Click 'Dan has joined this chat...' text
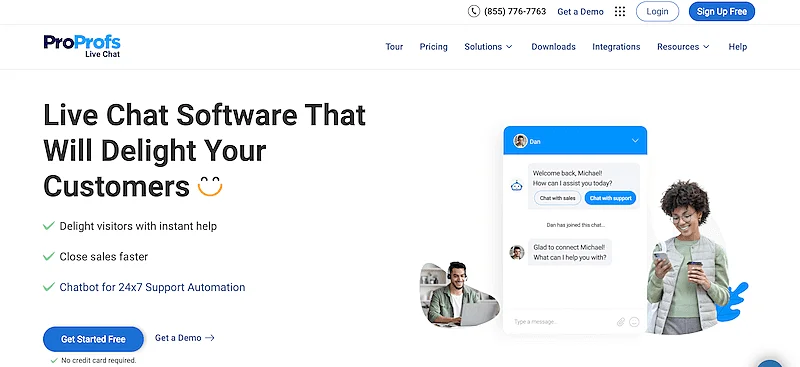 [576, 225]
